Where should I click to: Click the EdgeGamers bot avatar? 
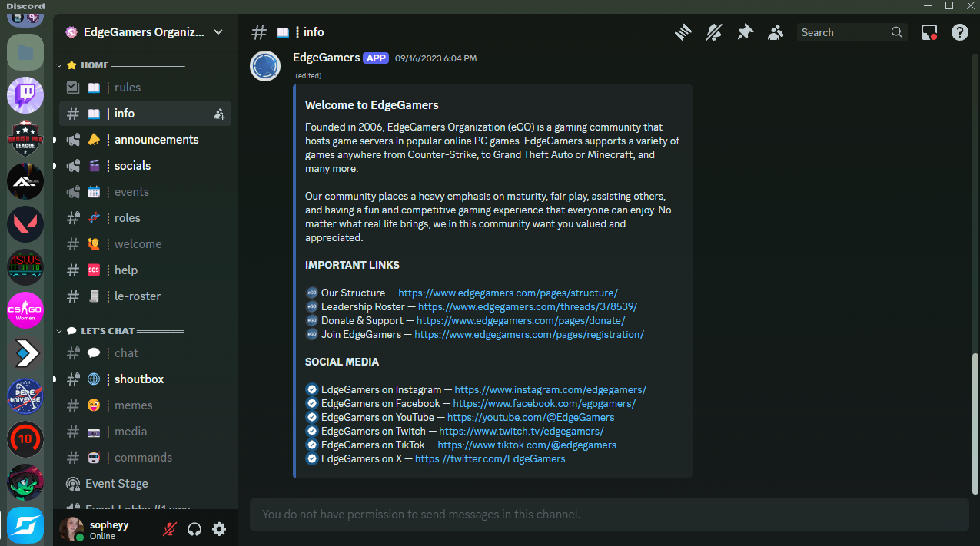[x=265, y=66]
